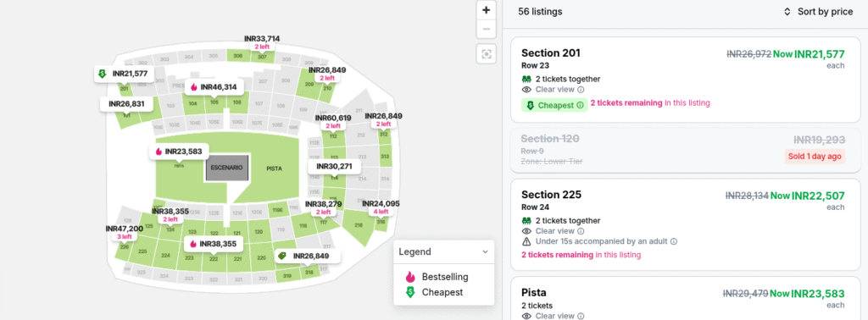
Task: Select the INR47,200 marker with 3 left
Action: (x=125, y=232)
